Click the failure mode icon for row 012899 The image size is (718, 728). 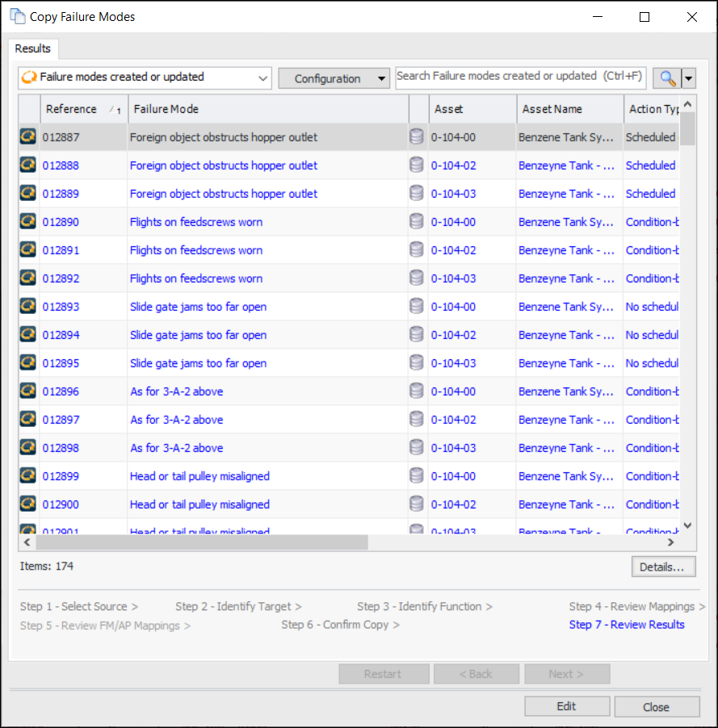[28, 476]
